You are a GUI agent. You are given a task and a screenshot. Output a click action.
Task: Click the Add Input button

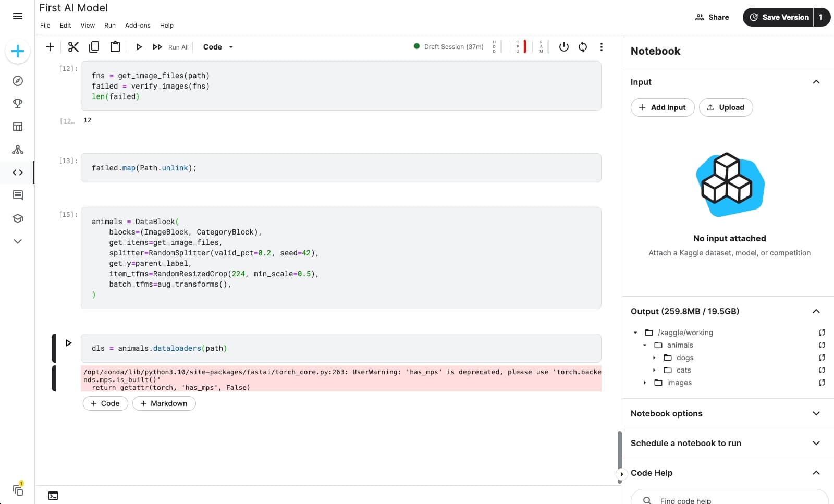pos(662,107)
